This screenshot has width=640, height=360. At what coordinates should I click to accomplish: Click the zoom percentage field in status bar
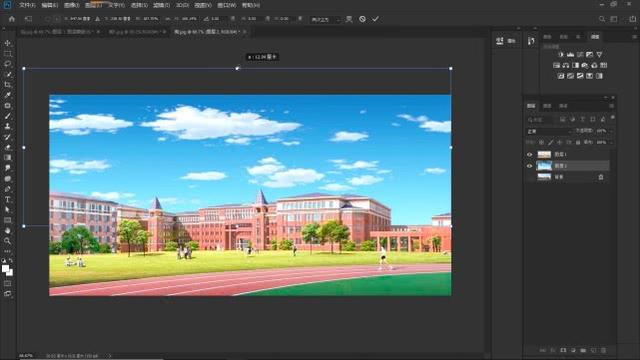click(x=26, y=356)
